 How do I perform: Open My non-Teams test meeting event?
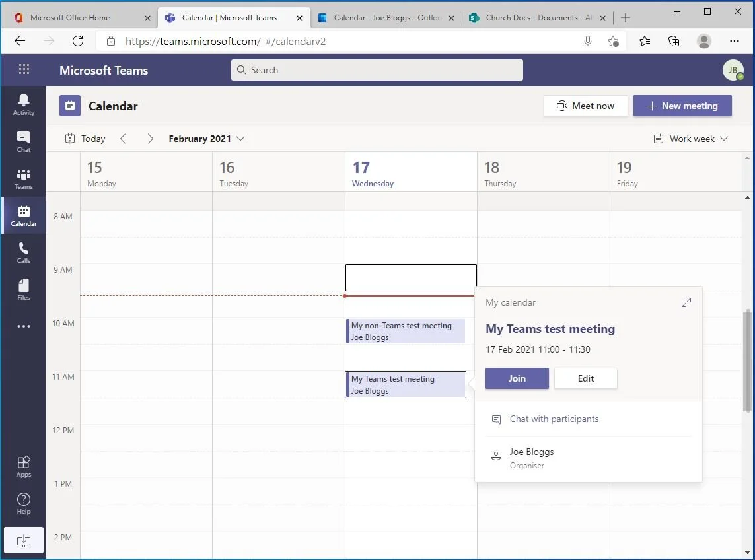pyautogui.click(x=406, y=332)
